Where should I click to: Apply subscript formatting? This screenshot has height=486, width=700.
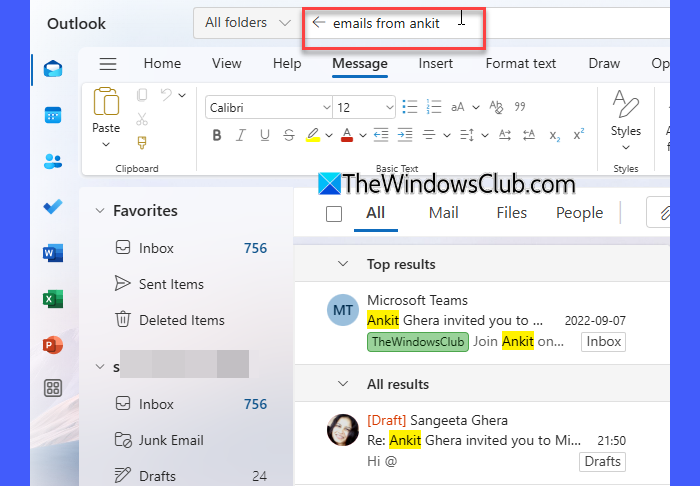(554, 135)
